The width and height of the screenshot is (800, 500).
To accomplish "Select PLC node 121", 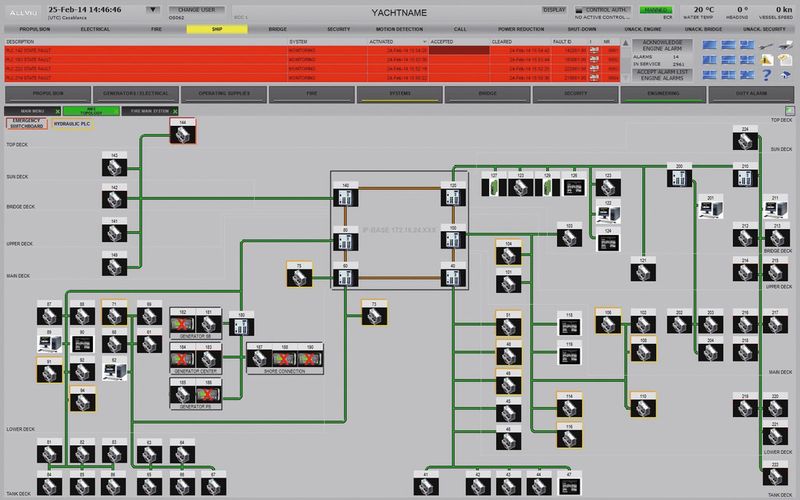I will pyautogui.click(x=643, y=269).
